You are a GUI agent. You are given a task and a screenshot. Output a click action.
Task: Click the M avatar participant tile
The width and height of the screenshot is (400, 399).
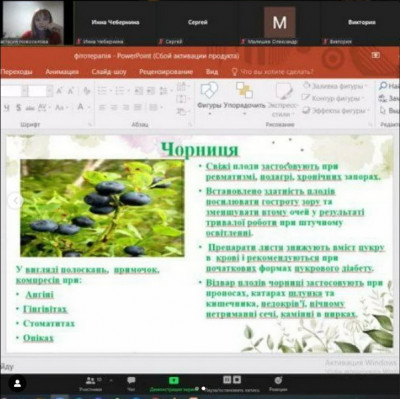click(x=280, y=23)
